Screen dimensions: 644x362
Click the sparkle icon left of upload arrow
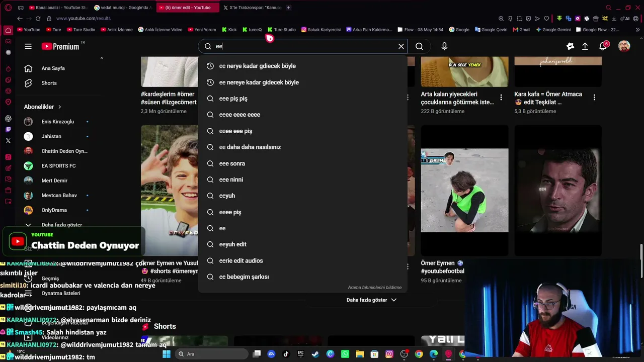tap(570, 46)
